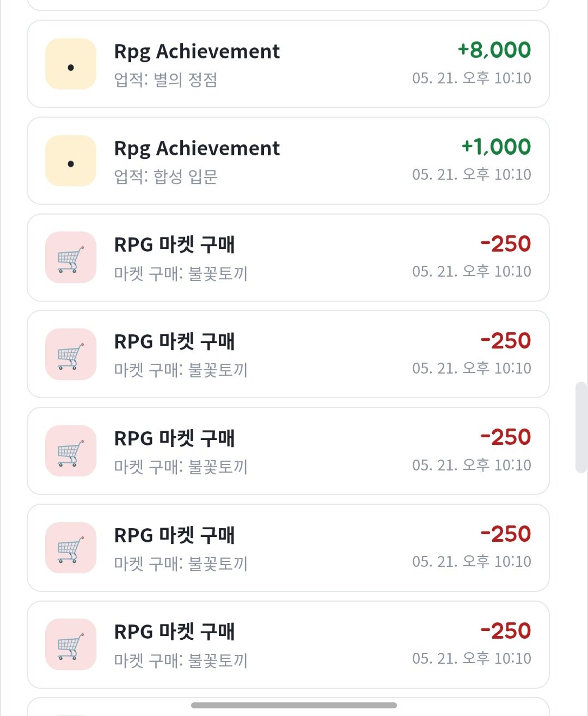Screen dimensions: 588x716
Task: Tap the yellow icon beside 업적: 별의 정점
Action: pos(71,64)
